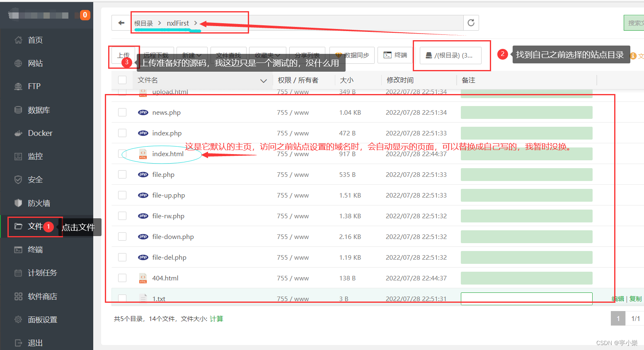Click the remark field of 1.txt
Viewport: 644px width, 350px height.
click(x=526, y=299)
